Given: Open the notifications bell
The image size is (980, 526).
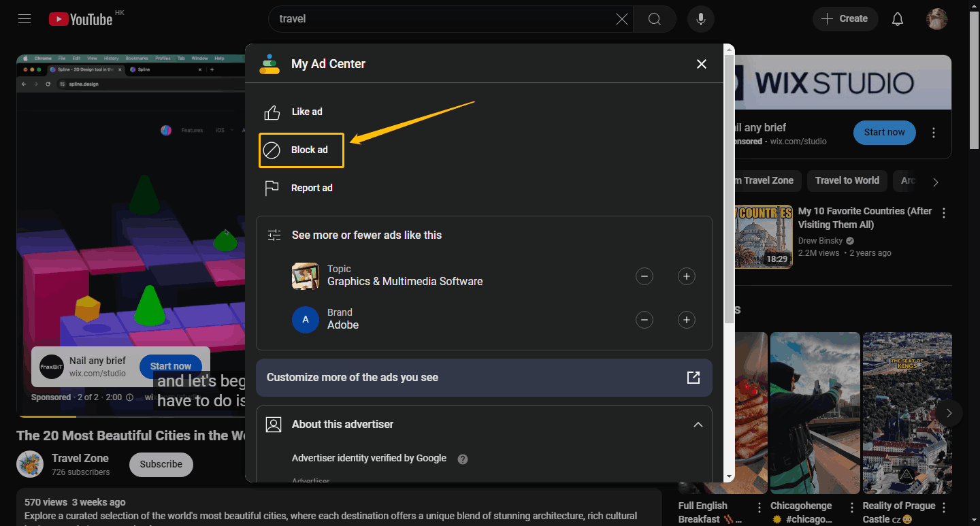Looking at the screenshot, I should point(897,19).
